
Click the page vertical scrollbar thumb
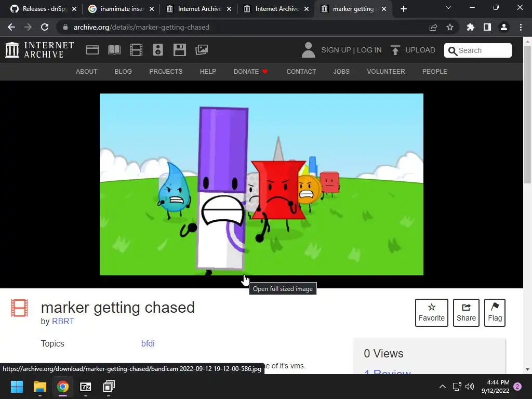pos(527,114)
